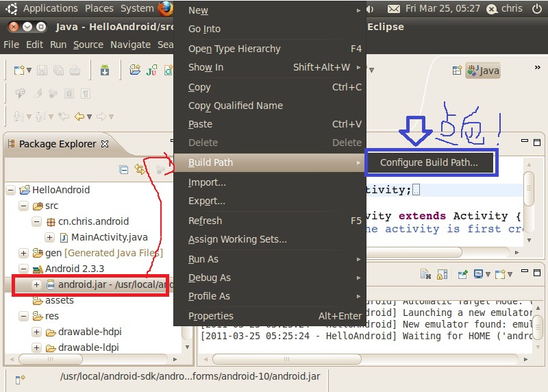Click editor vertical scrollbar thumb
Viewport: 548px width, 392px height.
(x=529, y=188)
